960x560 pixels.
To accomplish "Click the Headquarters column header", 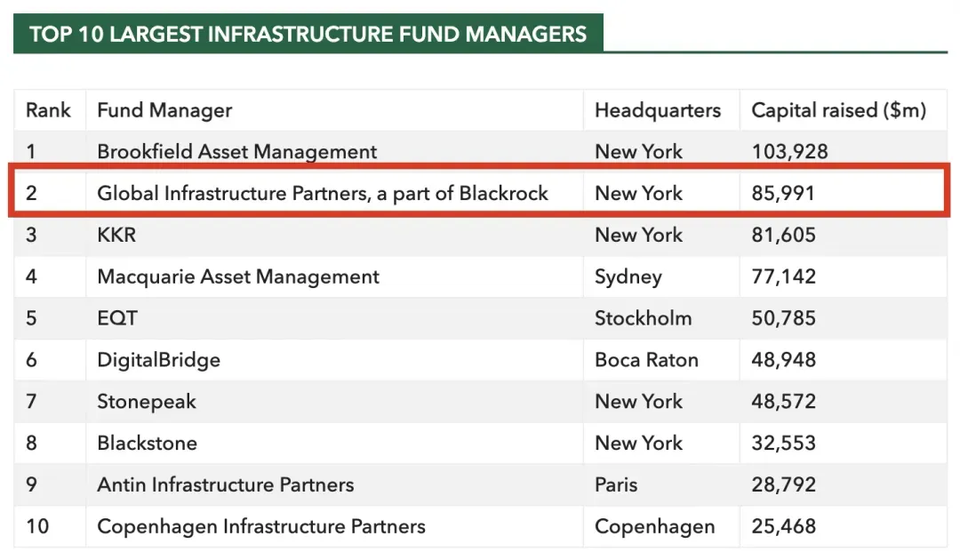I will coord(657,110).
